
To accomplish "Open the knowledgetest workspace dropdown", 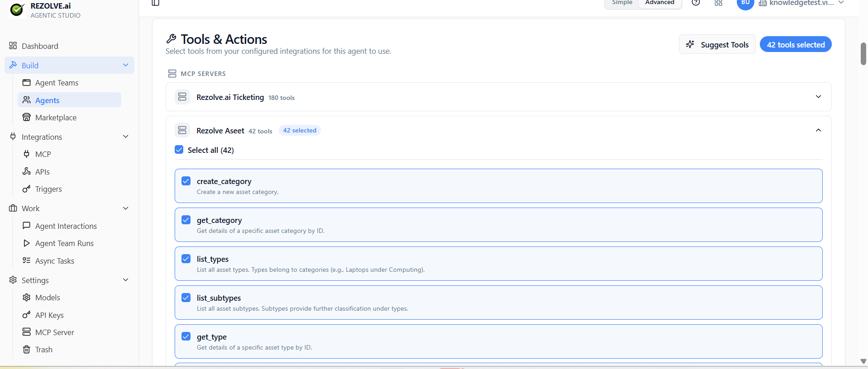I will coord(801,3).
